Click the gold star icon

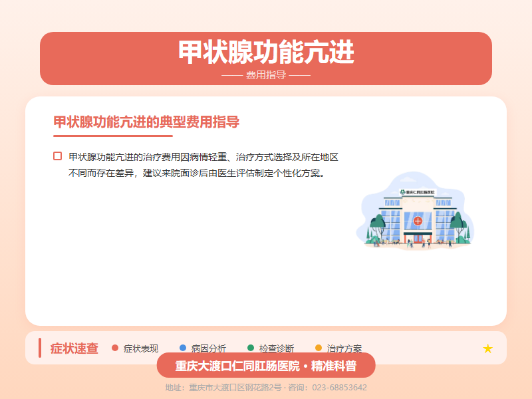pyautogui.click(x=487, y=348)
